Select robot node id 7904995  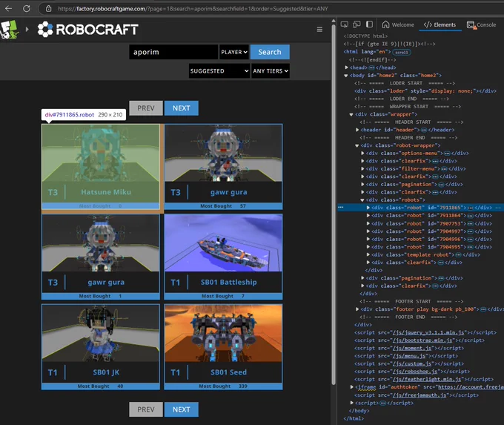(x=431, y=247)
